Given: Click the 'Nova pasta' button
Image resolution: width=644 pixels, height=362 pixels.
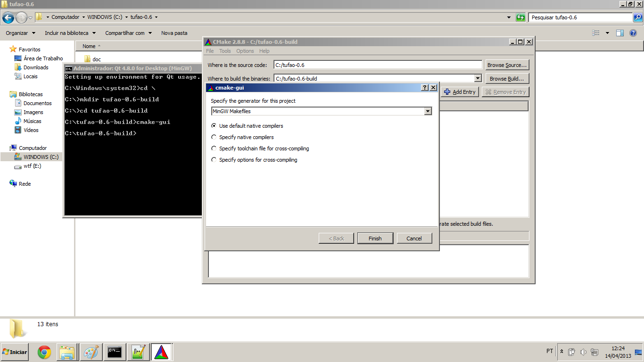Looking at the screenshot, I should [174, 33].
